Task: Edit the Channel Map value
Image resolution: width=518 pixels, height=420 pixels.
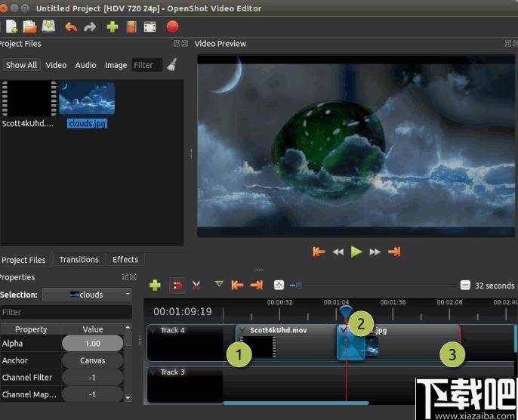Action: (92, 394)
